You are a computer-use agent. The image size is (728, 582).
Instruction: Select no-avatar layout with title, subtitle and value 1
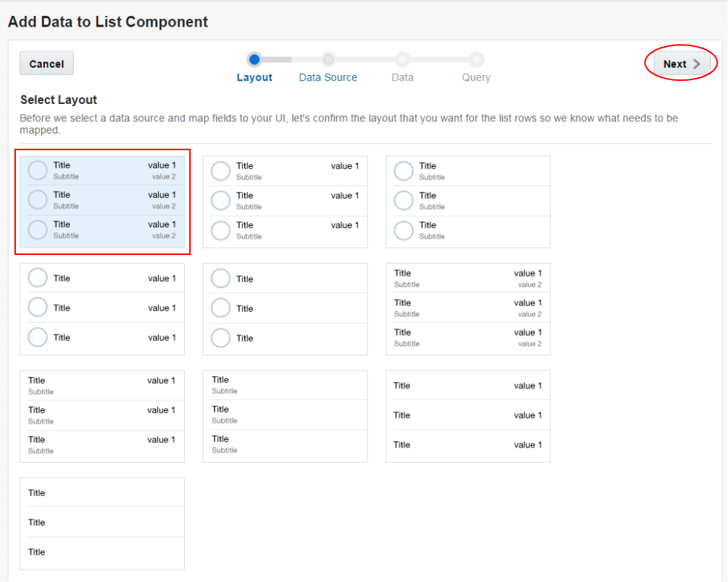tap(102, 417)
